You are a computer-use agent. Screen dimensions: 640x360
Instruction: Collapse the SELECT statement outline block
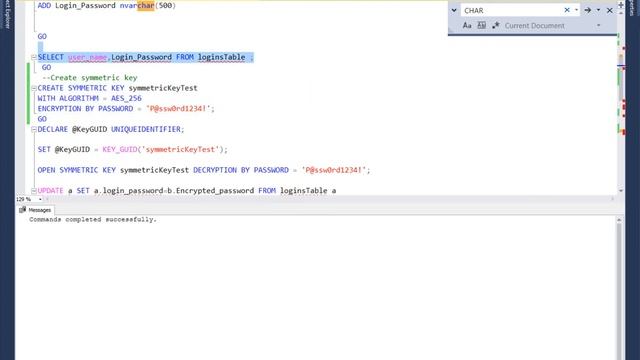click(34, 57)
